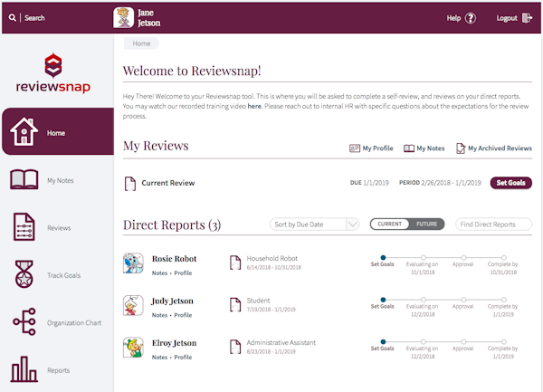Click the Organization Chart tree icon
The height and width of the screenshot is (392, 543).
click(x=24, y=321)
